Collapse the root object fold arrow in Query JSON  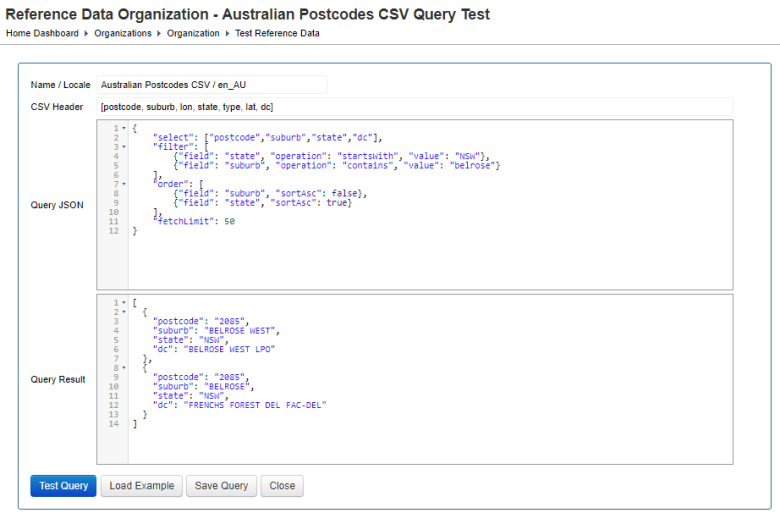coord(124,128)
